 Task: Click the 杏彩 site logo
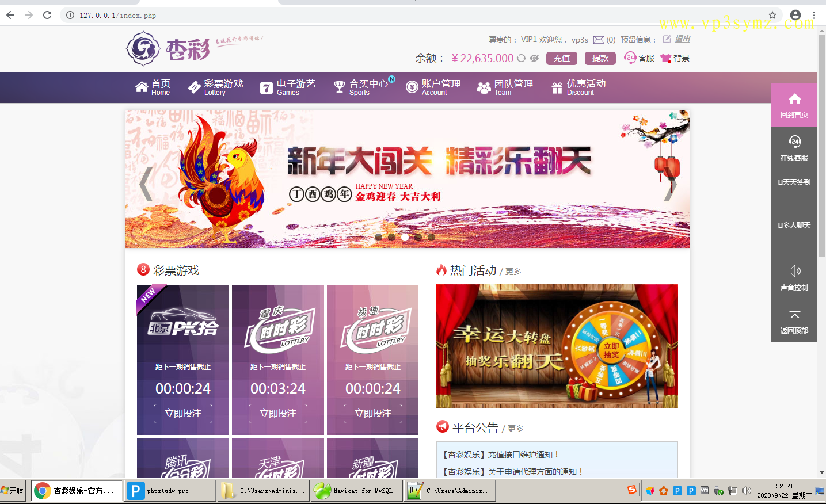point(168,49)
